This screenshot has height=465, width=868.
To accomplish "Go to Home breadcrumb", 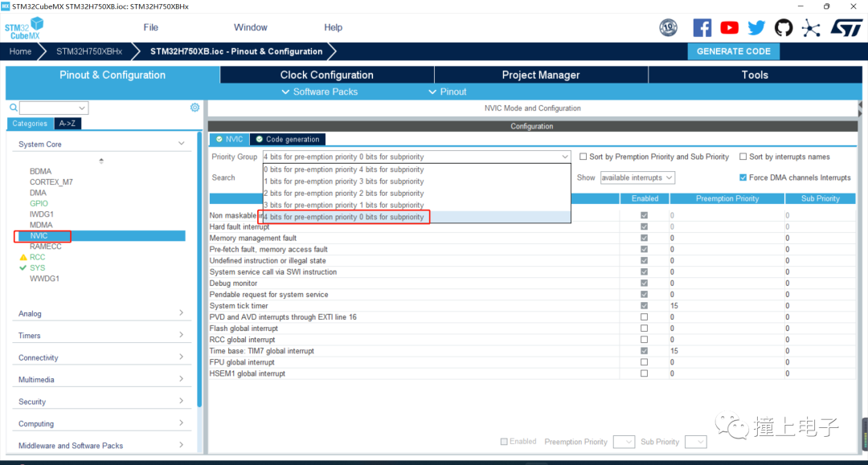I will tap(20, 51).
